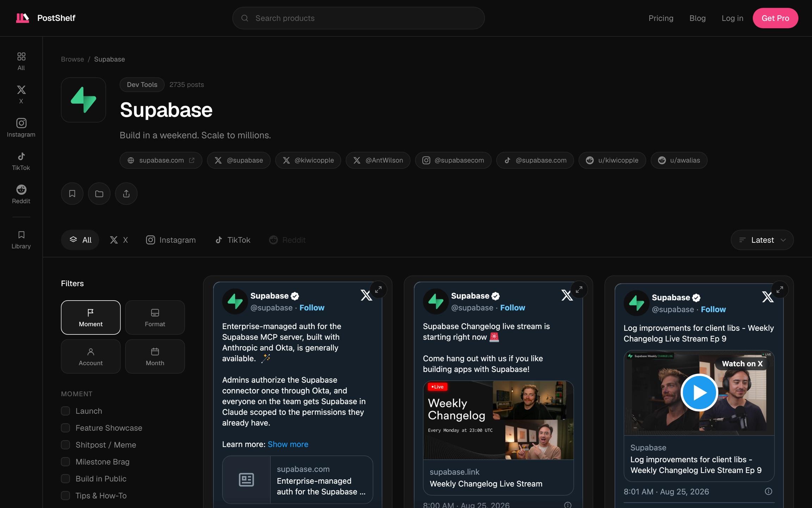Click Supabase avatar on Log improvements post
This screenshot has height=508, width=812.
click(636, 303)
